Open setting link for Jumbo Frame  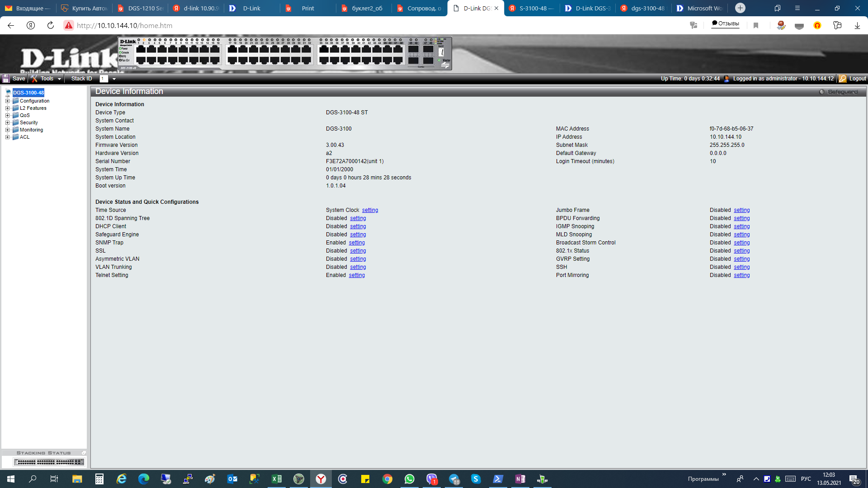tap(741, 210)
